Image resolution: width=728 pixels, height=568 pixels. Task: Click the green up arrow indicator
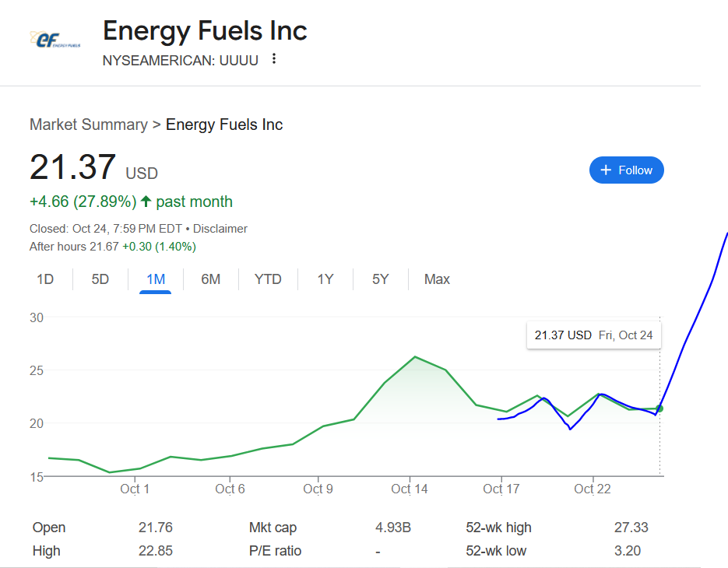tap(146, 202)
